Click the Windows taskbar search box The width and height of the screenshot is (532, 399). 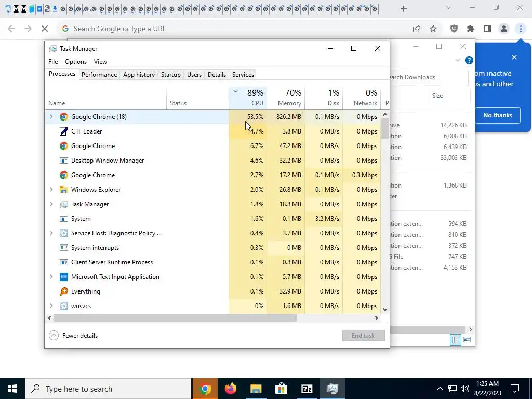click(108, 389)
